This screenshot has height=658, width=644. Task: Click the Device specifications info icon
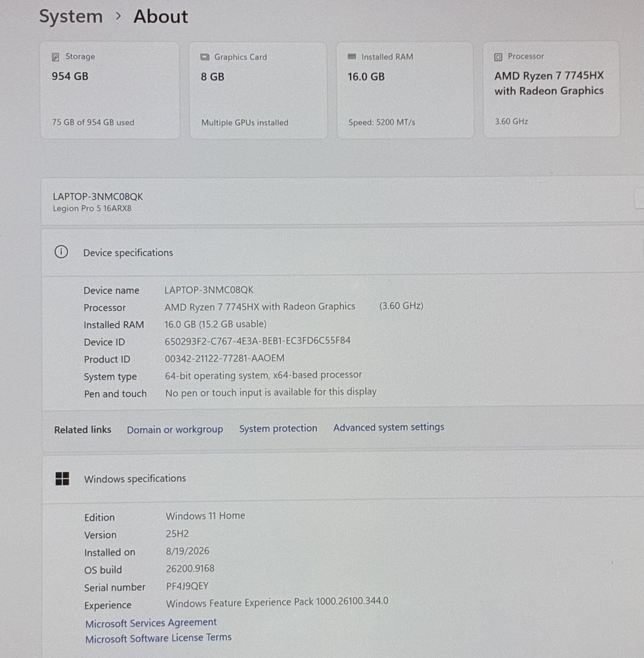[x=61, y=252]
